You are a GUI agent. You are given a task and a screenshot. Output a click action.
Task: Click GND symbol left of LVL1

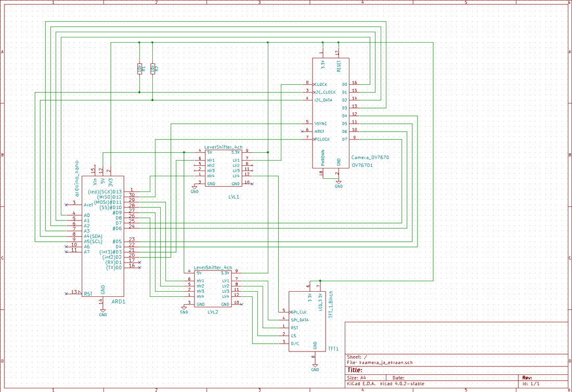[194, 189]
